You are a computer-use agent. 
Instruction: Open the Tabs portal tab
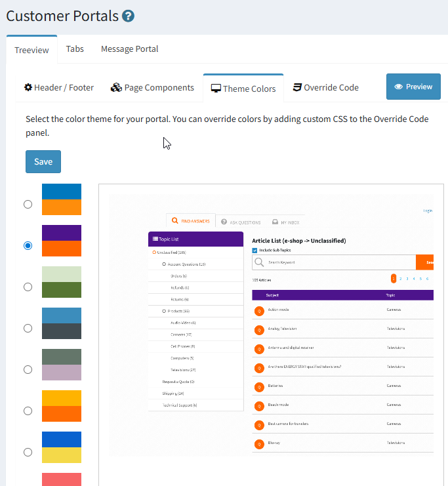click(75, 49)
